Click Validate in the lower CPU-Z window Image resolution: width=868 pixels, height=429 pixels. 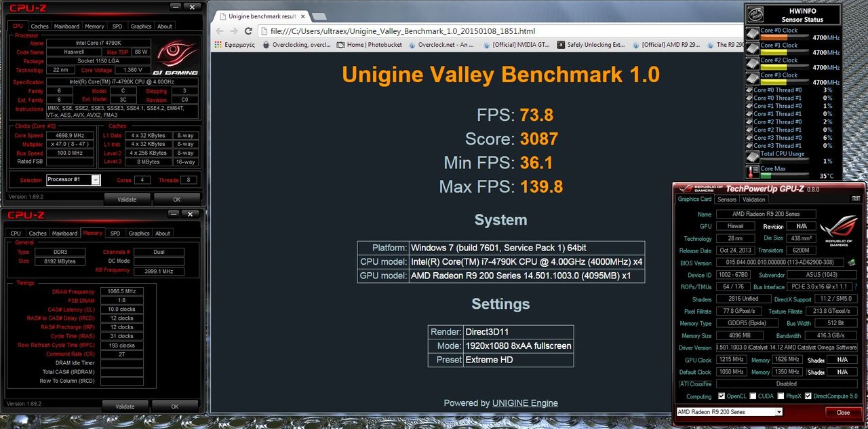point(125,407)
